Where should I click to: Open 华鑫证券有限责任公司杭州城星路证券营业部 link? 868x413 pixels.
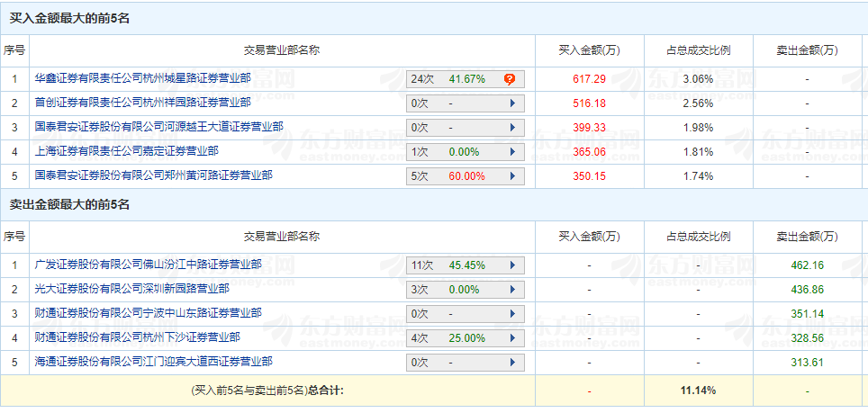[142, 78]
